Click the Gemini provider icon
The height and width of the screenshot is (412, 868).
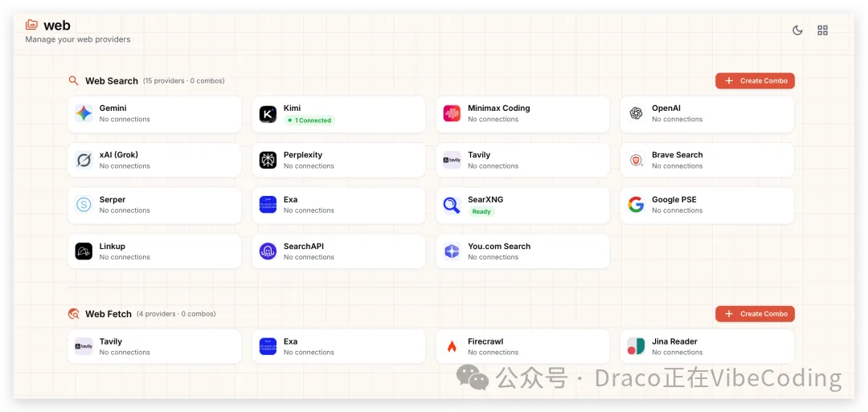pos(84,114)
